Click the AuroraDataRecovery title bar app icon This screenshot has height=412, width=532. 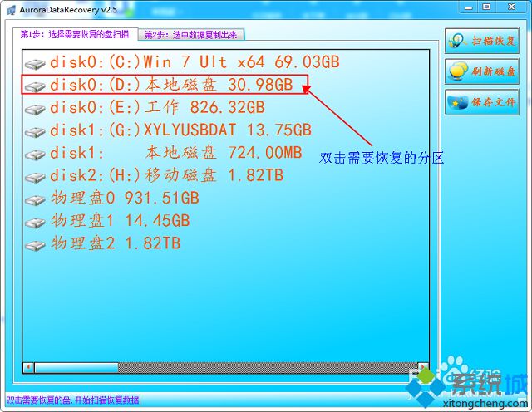pyautogui.click(x=11, y=10)
